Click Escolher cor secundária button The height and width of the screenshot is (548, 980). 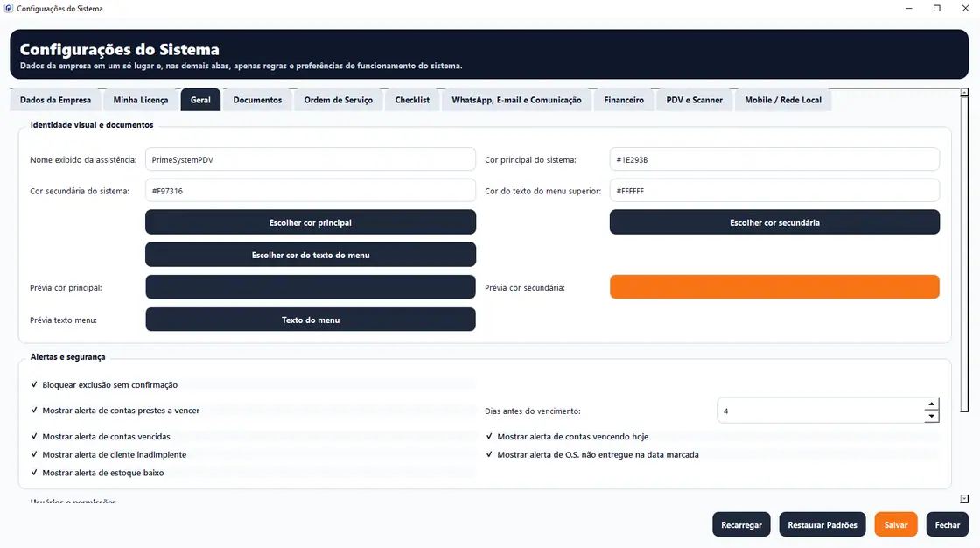[774, 222]
